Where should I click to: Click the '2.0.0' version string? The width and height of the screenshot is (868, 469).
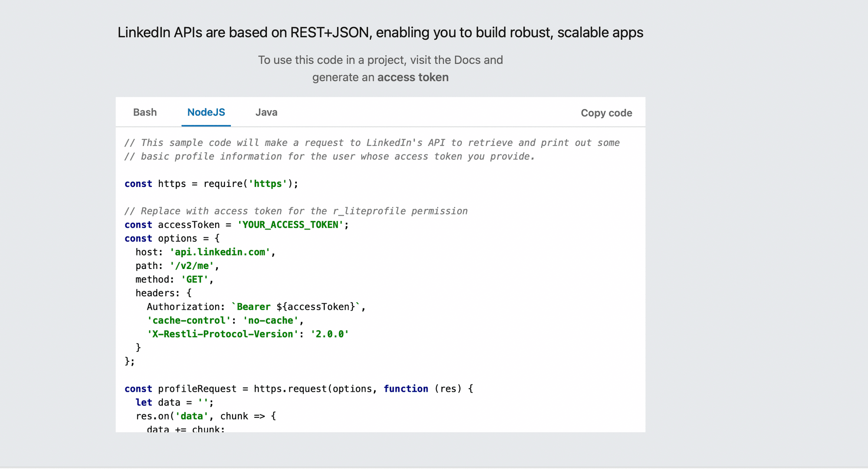pyautogui.click(x=330, y=334)
